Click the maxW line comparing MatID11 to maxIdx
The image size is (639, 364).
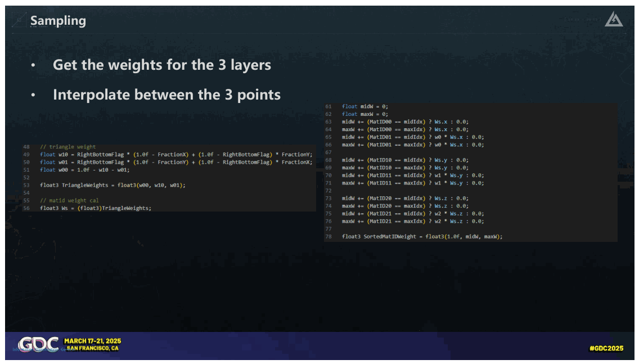pyautogui.click(x=413, y=183)
